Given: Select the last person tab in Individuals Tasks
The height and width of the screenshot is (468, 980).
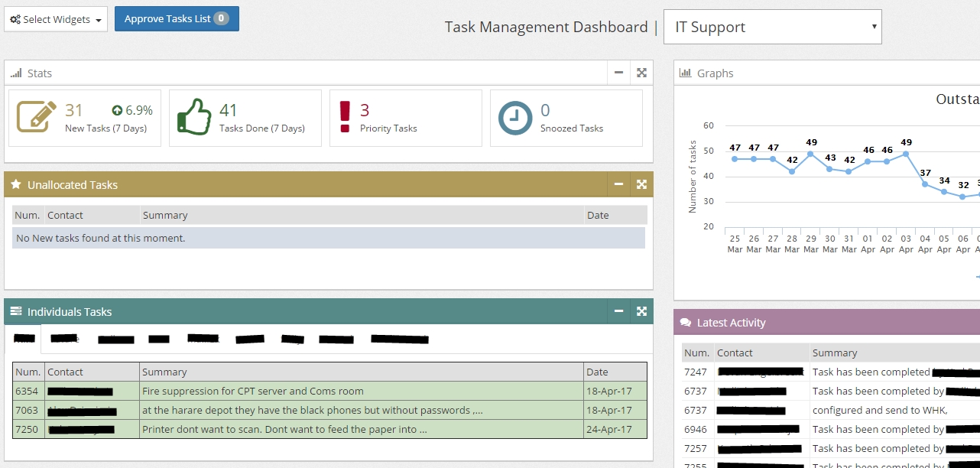Looking at the screenshot, I should [399, 339].
